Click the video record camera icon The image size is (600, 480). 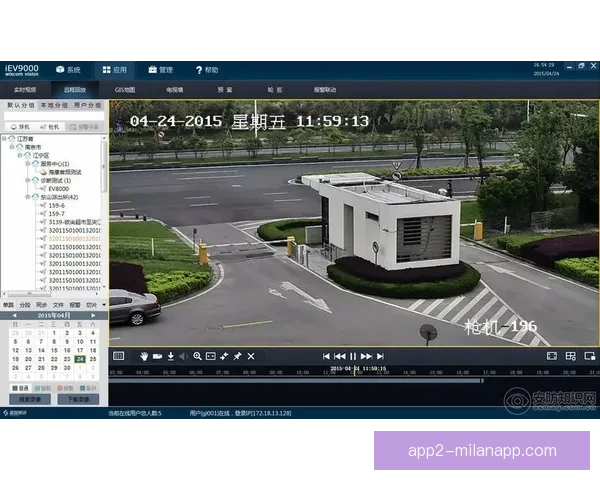(x=157, y=356)
